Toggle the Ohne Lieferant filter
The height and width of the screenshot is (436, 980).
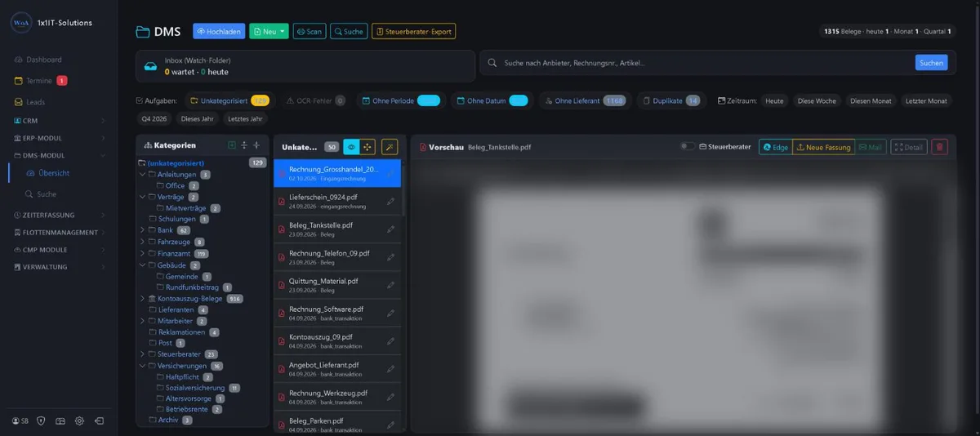585,100
